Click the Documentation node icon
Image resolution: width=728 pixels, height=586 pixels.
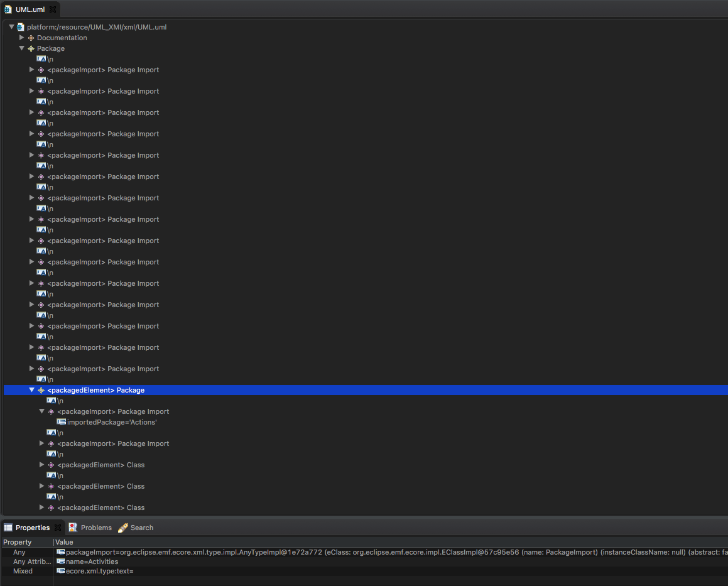(x=31, y=38)
